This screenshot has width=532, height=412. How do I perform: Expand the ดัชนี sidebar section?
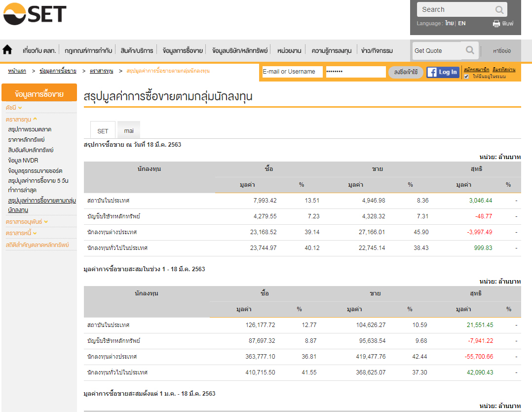point(14,107)
